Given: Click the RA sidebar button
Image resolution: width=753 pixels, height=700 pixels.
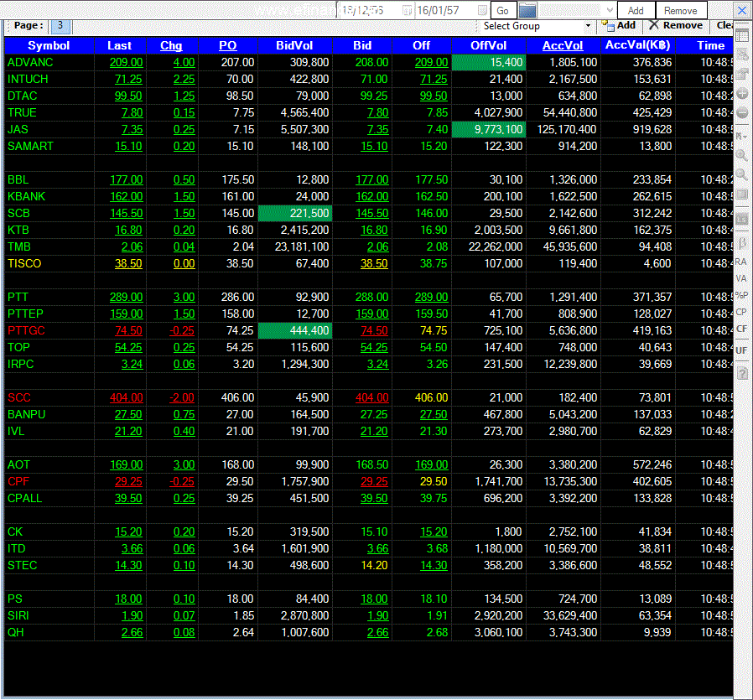Looking at the screenshot, I should [x=741, y=262].
